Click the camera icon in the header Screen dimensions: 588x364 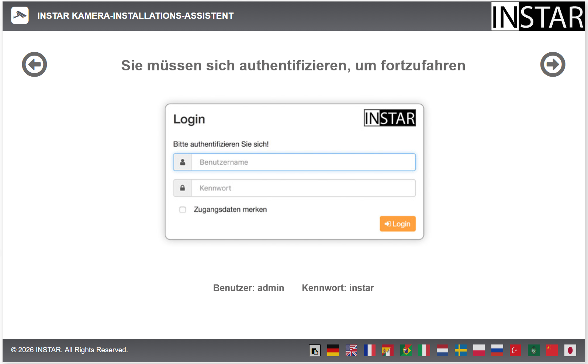(x=20, y=15)
